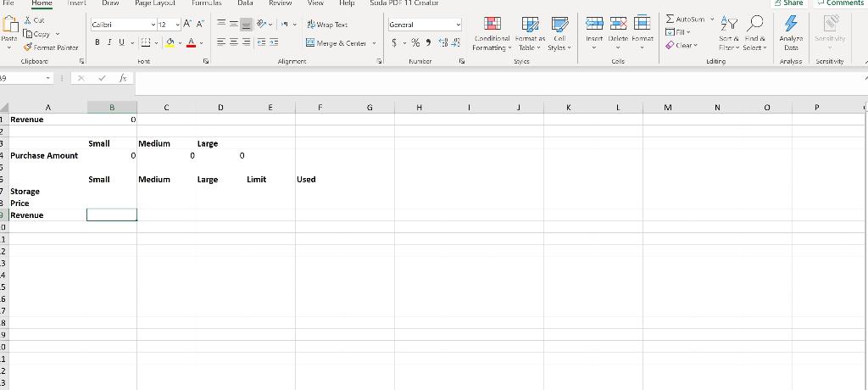This screenshot has width=868, height=390.
Task: Open Sort & Filter menu
Action: [x=729, y=33]
